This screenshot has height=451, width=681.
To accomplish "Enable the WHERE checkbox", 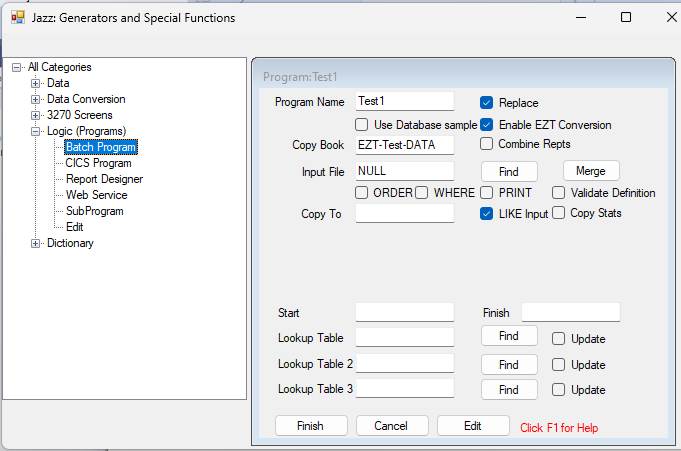I will pos(421,192).
